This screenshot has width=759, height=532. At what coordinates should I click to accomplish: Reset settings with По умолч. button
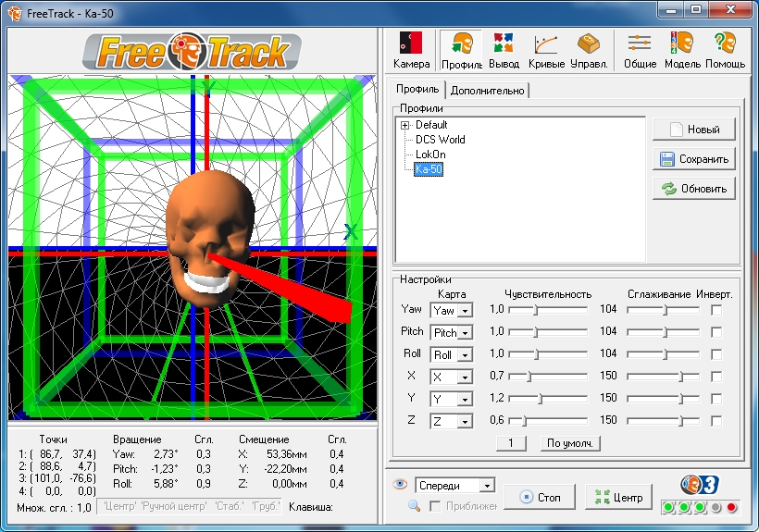570,443
